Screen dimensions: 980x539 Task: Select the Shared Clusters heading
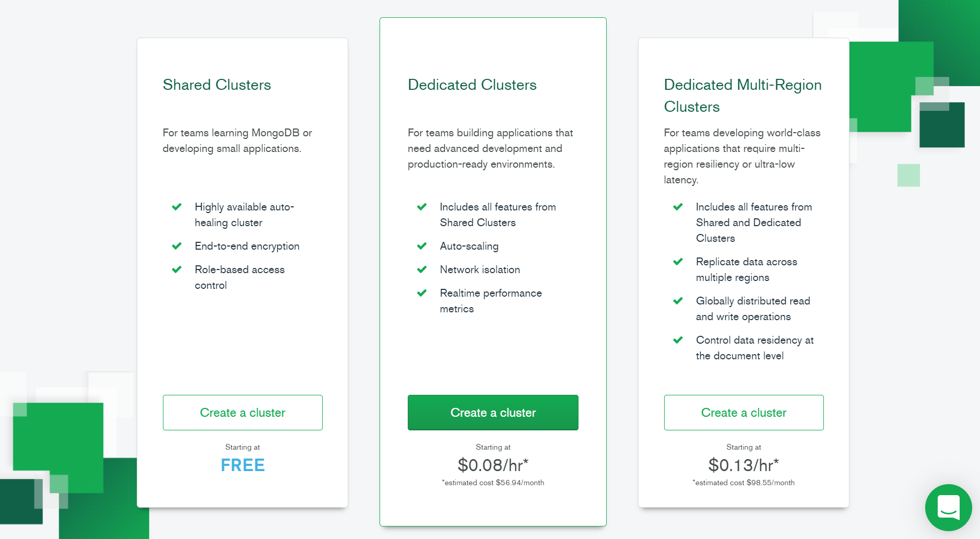(x=217, y=85)
